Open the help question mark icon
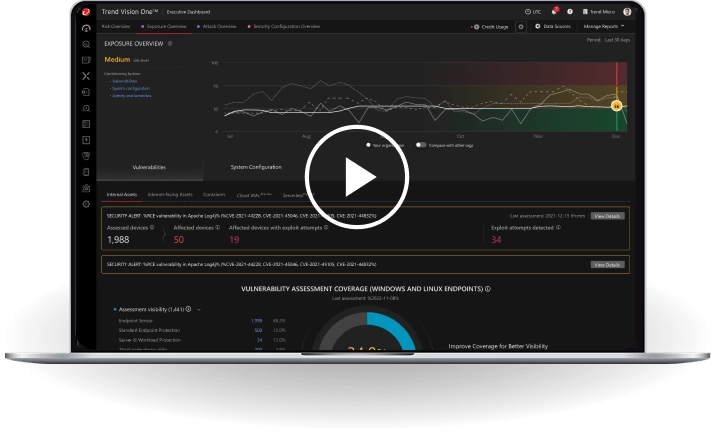This screenshot has width=716, height=432. (x=569, y=12)
